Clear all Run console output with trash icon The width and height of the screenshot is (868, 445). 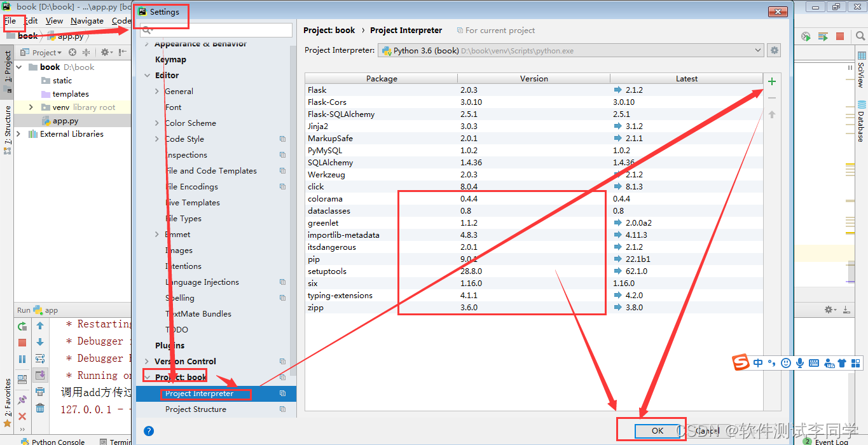pos(40,409)
